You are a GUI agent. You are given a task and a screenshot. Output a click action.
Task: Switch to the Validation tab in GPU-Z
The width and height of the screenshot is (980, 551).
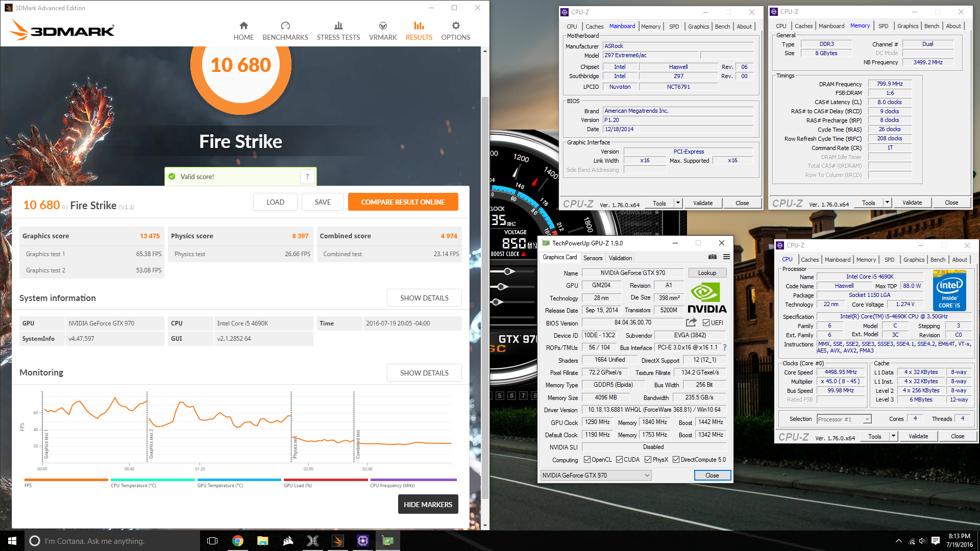(620, 258)
